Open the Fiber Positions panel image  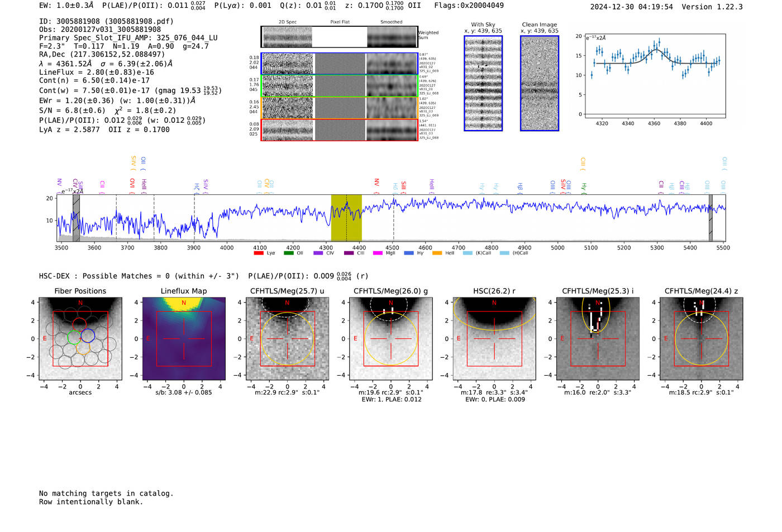point(80,339)
